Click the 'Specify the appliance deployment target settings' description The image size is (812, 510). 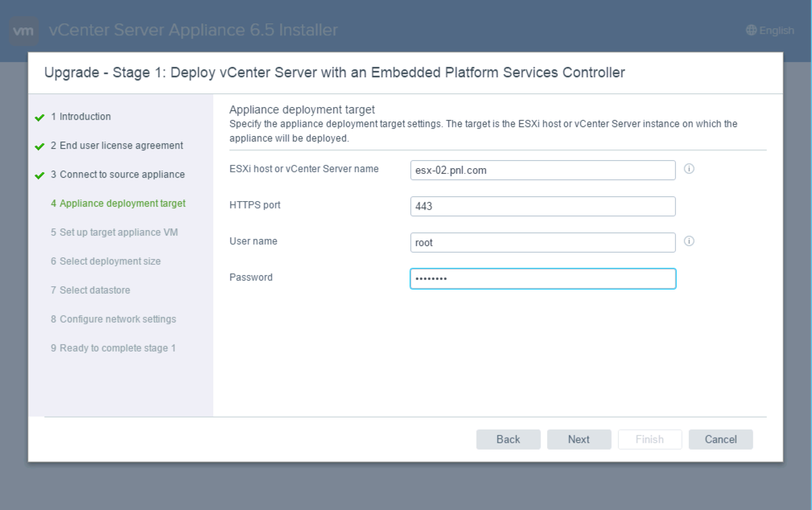click(483, 131)
